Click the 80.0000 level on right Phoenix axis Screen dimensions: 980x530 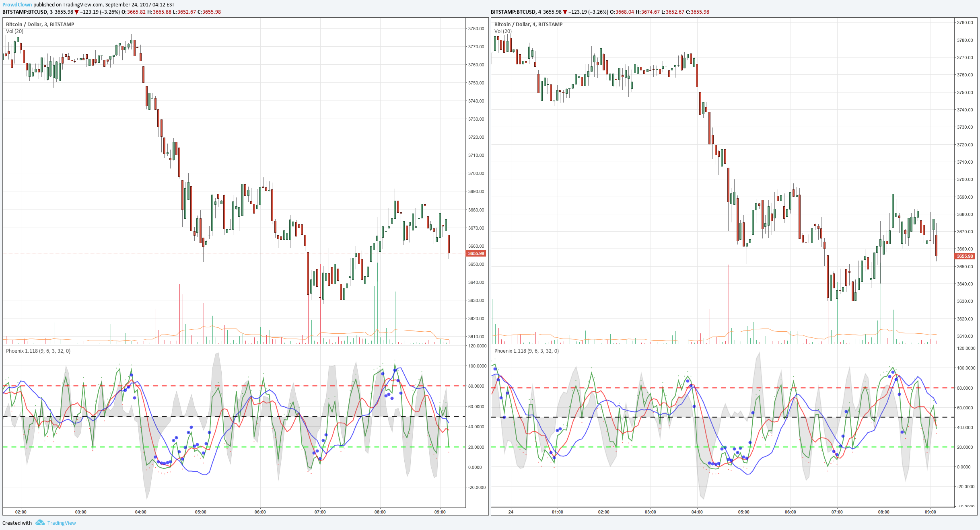966,388
